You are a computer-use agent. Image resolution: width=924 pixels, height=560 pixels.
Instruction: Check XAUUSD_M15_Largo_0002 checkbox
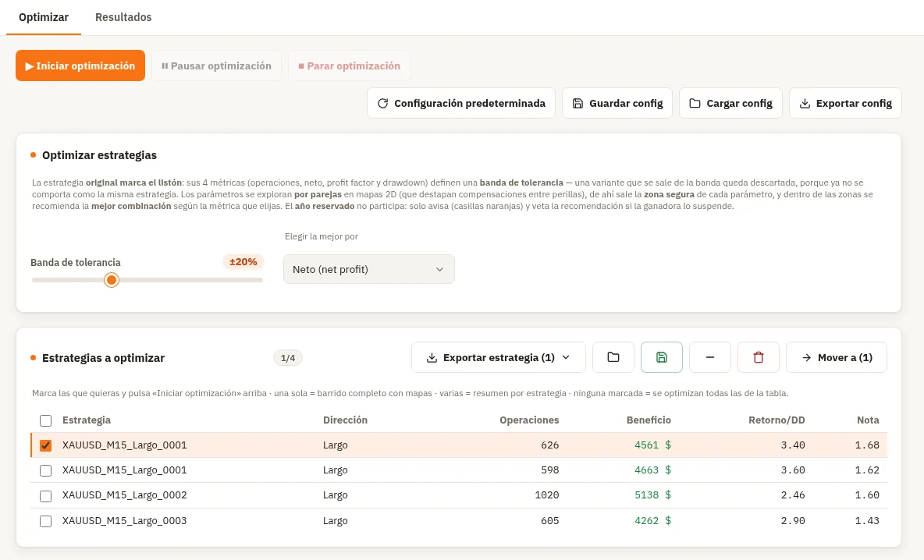pyautogui.click(x=45, y=496)
